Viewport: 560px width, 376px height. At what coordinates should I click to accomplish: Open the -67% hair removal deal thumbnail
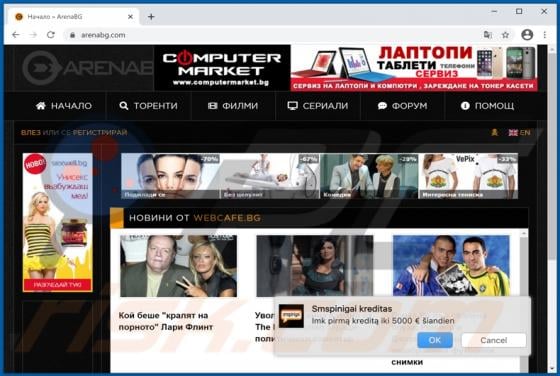tap(270, 176)
